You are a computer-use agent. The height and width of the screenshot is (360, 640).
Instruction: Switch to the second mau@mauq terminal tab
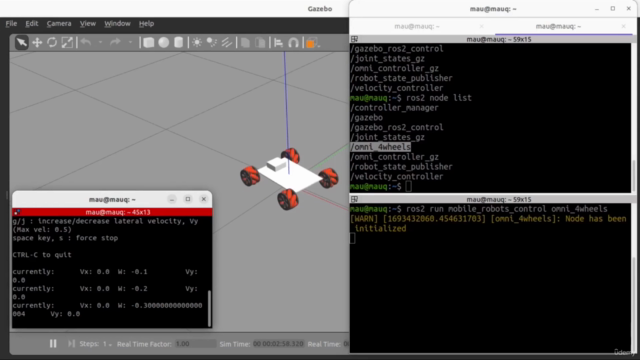coord(558,26)
